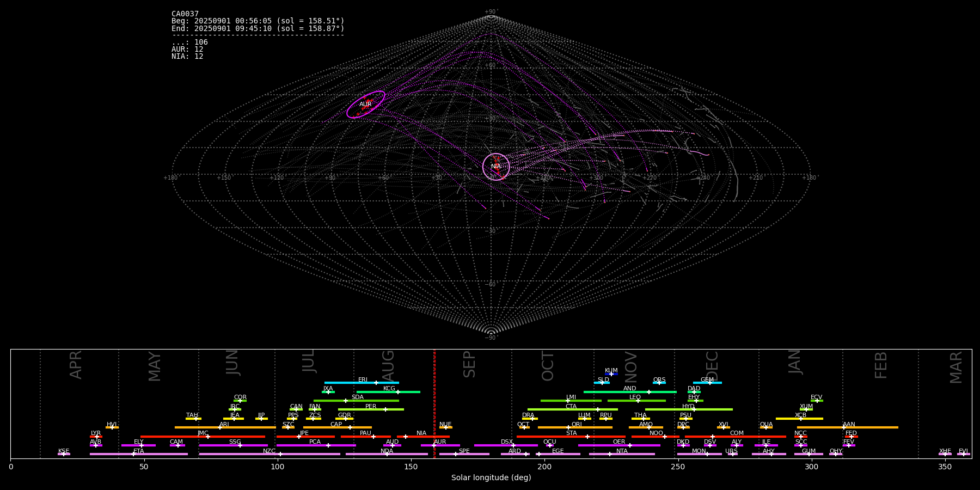Click the MON shower label
The height and width of the screenshot is (490, 980).
point(699,451)
